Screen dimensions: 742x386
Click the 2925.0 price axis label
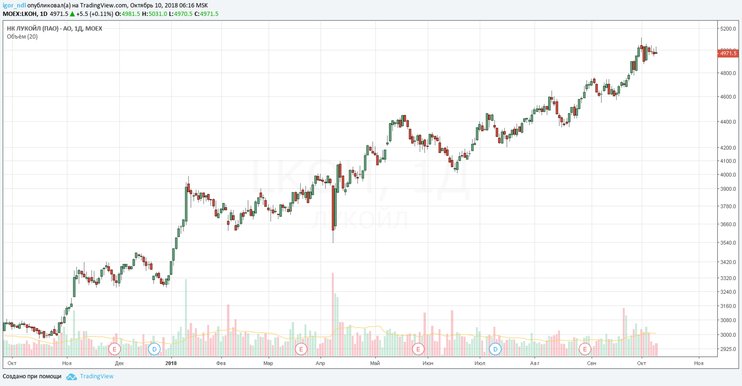pyautogui.click(x=729, y=349)
